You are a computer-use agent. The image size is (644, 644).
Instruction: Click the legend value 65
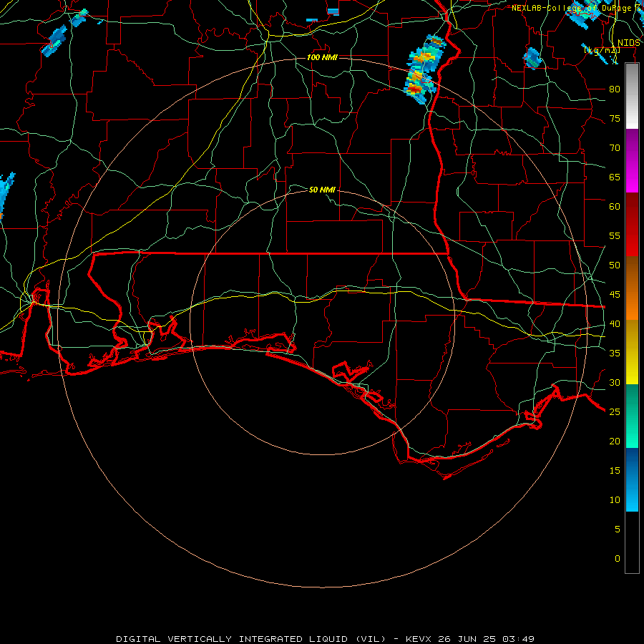(615, 177)
